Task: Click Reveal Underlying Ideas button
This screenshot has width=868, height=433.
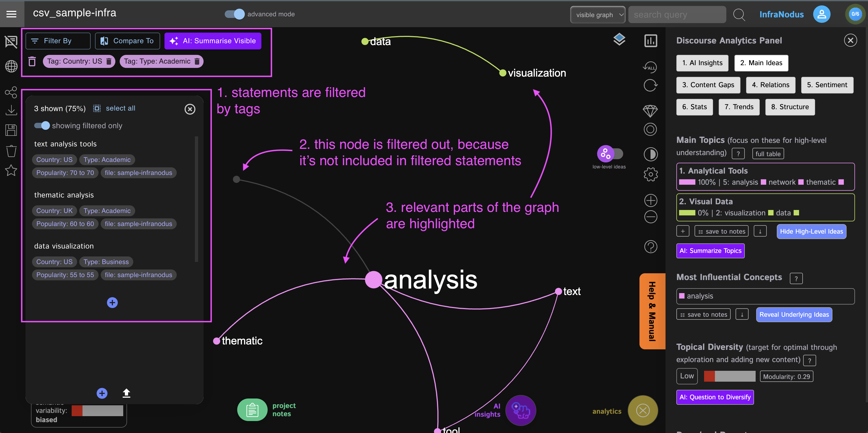Action: [x=794, y=314]
